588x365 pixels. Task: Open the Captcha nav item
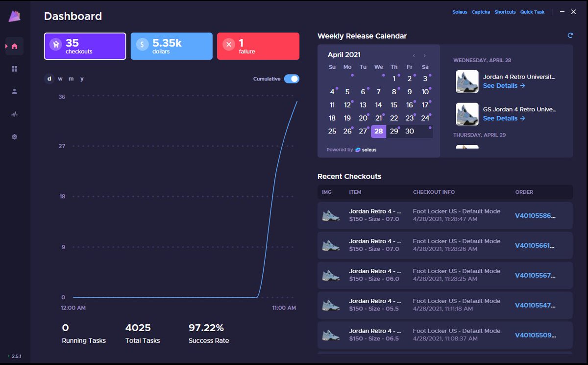tap(481, 12)
